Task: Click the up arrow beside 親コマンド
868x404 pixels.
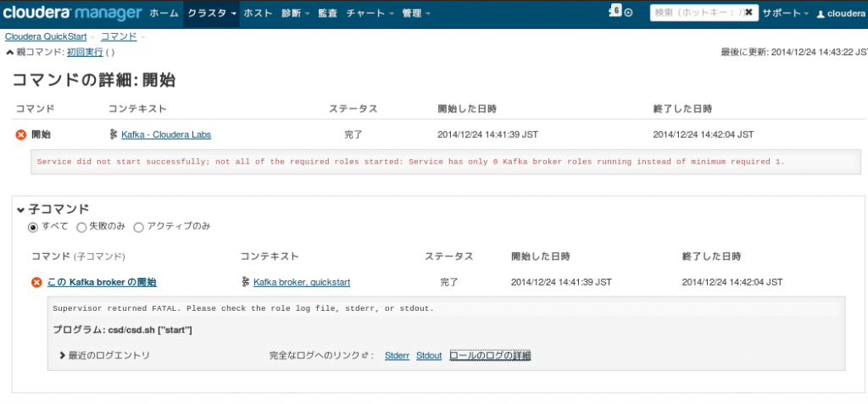Action: click(x=8, y=53)
